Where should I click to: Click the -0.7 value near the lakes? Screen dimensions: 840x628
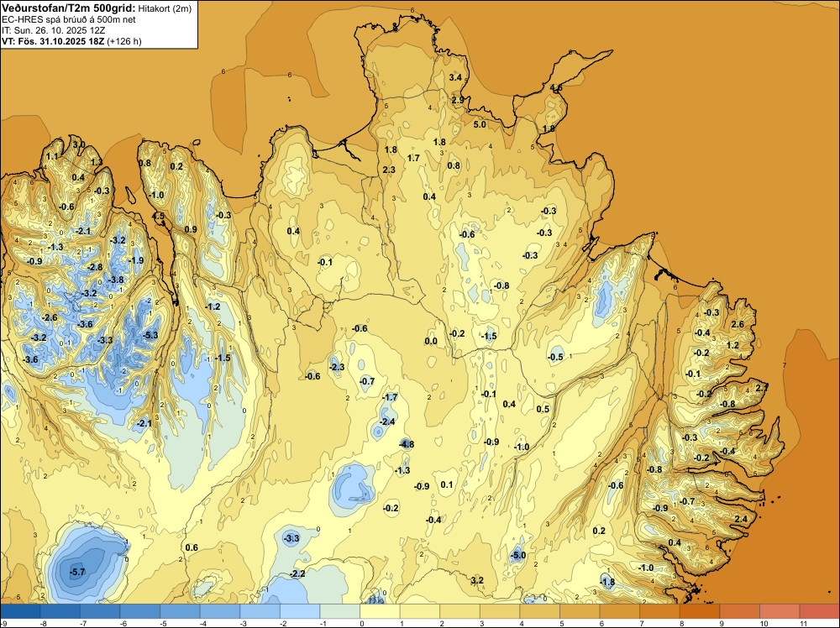367,382
